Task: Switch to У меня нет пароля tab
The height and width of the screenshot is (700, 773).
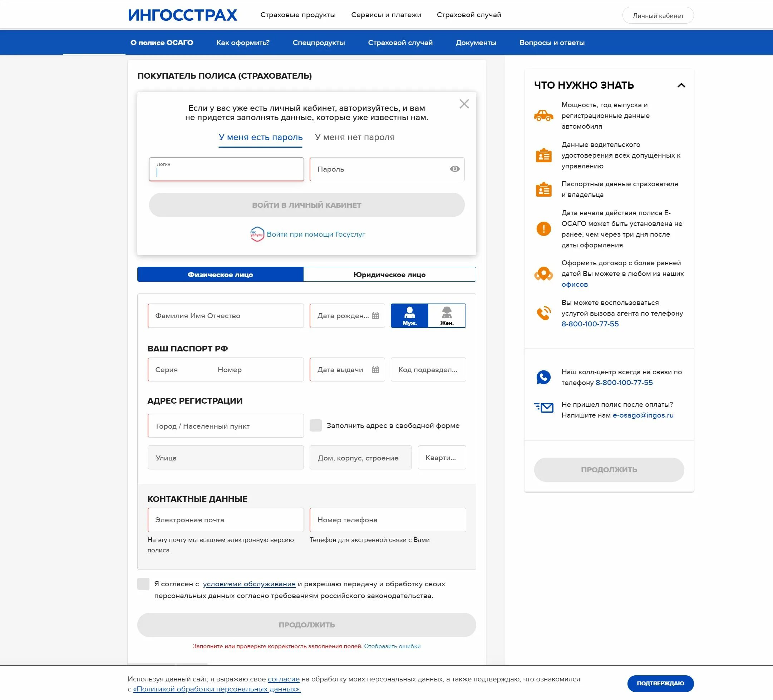Action: pyautogui.click(x=355, y=137)
